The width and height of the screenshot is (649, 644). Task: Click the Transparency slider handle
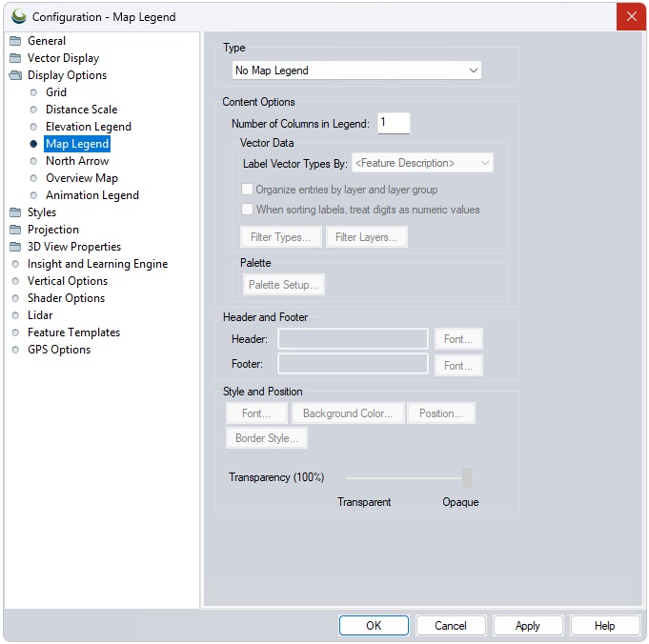pos(467,477)
